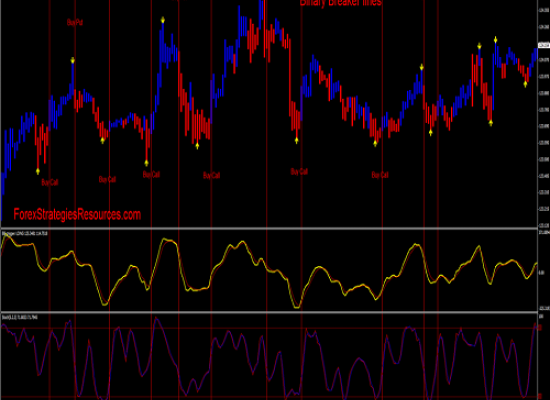Select the first Buy Call label on the left
This screenshot has width=550, height=400.
(x=50, y=182)
